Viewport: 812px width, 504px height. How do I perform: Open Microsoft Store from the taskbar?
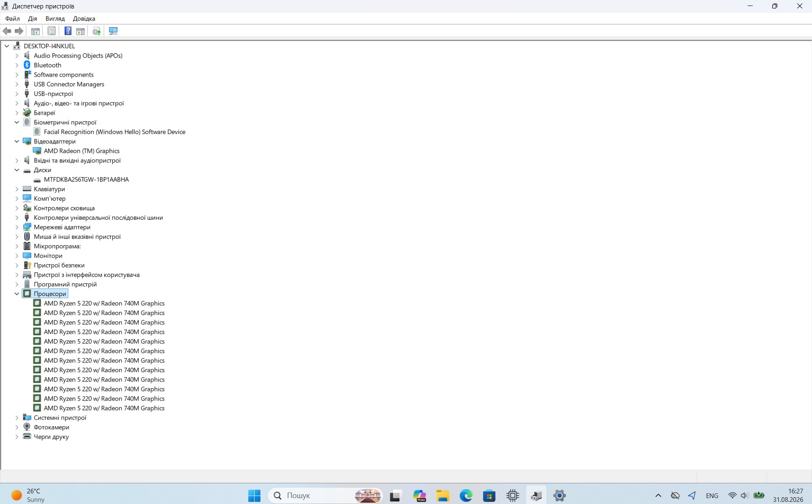click(x=489, y=495)
